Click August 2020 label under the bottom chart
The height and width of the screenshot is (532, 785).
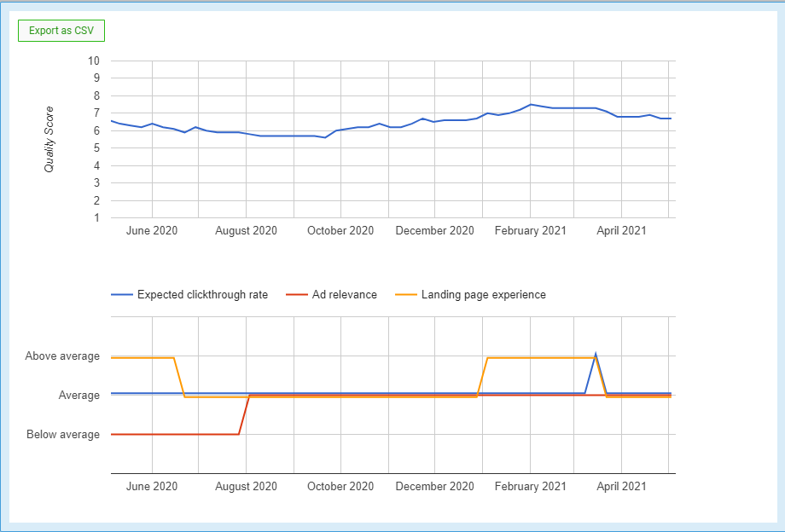[246, 487]
